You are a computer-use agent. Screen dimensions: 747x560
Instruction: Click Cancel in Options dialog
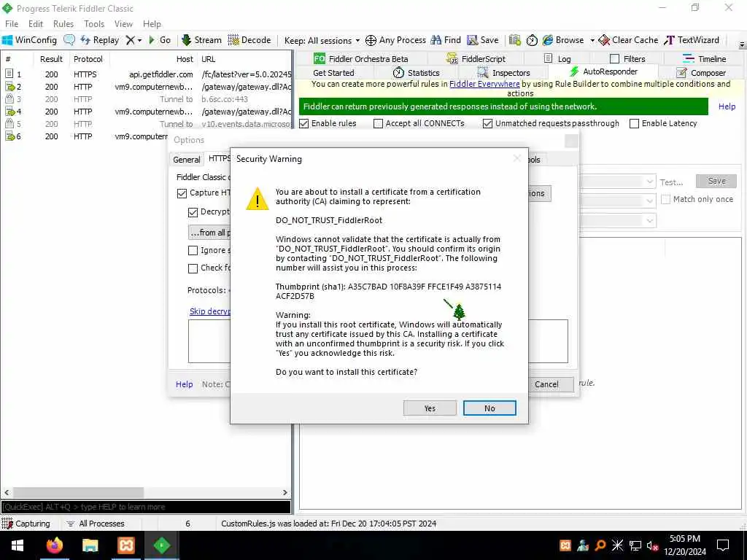pyautogui.click(x=551, y=384)
